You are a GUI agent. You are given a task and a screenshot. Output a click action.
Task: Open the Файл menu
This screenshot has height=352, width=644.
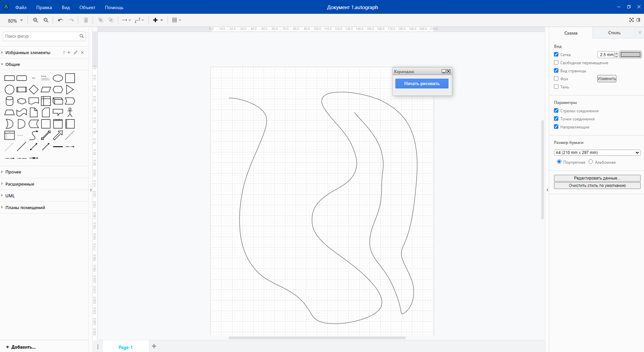pos(21,7)
